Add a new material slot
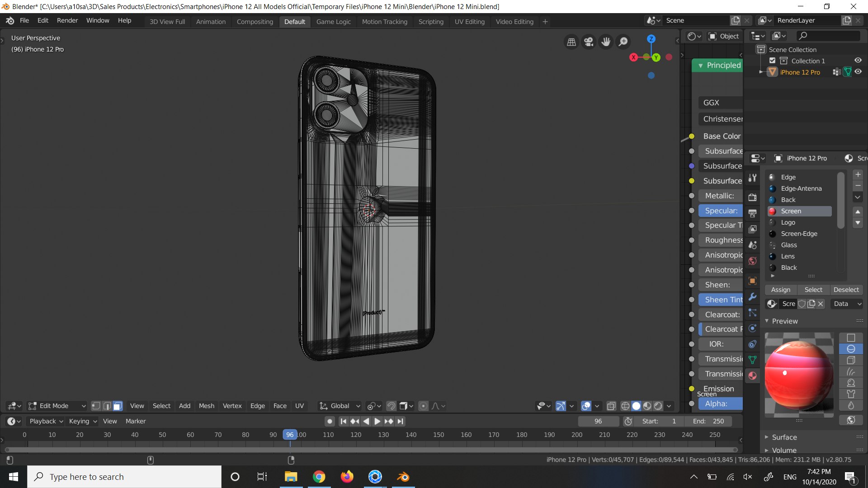This screenshot has height=488, width=868. [858, 174]
